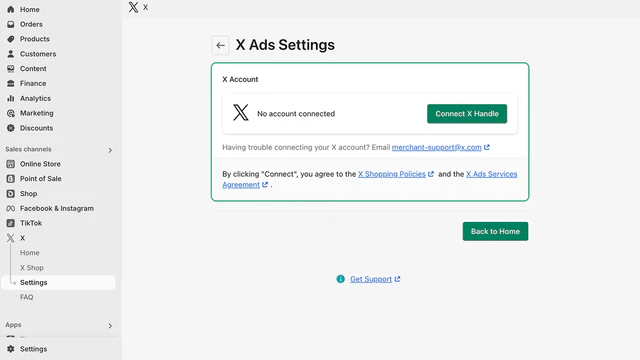Click the Point of Sale icon

[x=11, y=179]
